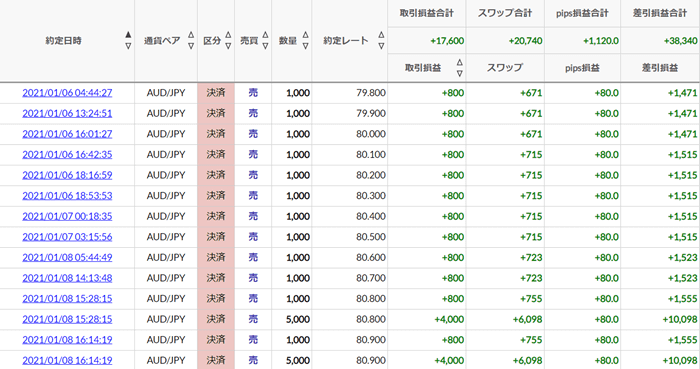Sort by 約定日時 column sort arrows
The width and height of the screenshot is (700, 369).
pos(128,40)
